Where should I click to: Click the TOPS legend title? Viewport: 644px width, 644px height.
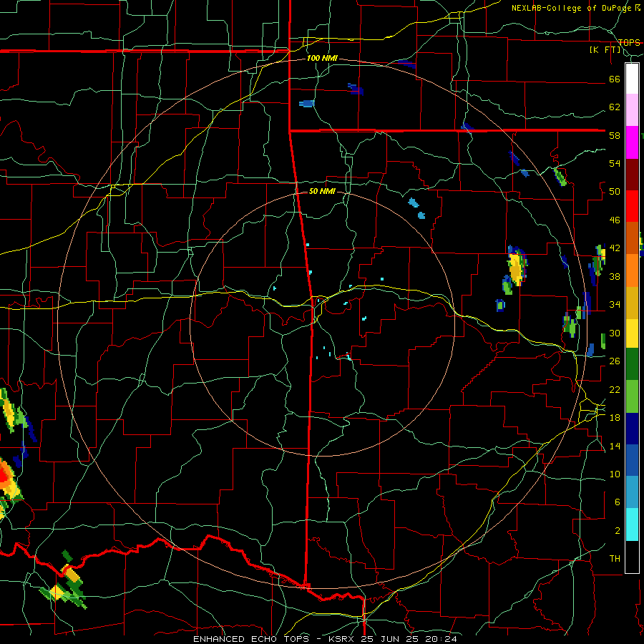629,43
